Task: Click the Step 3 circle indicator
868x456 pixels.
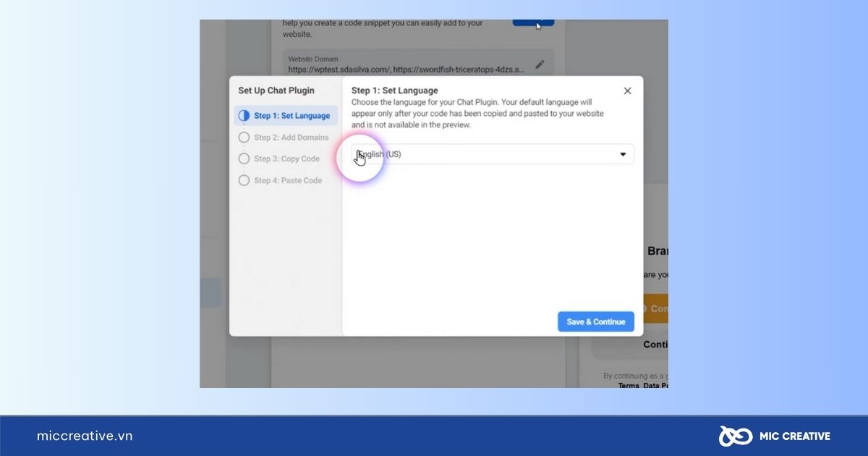Action: tap(244, 159)
